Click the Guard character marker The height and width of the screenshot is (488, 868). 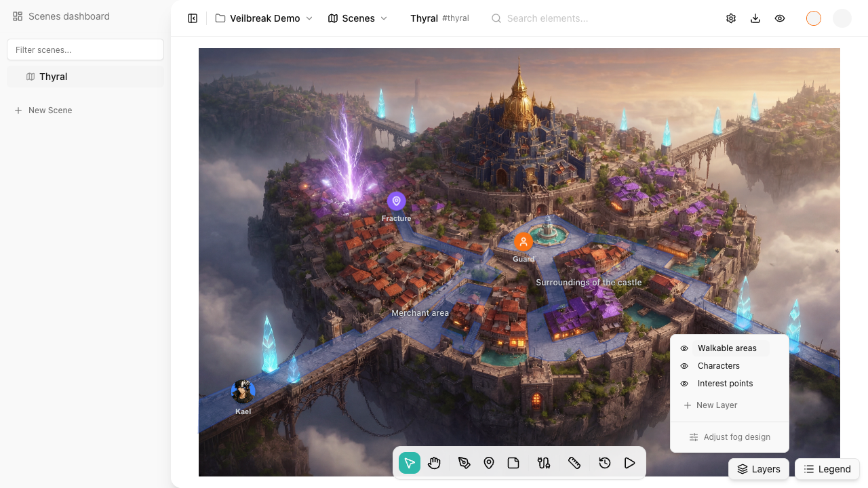524,241
